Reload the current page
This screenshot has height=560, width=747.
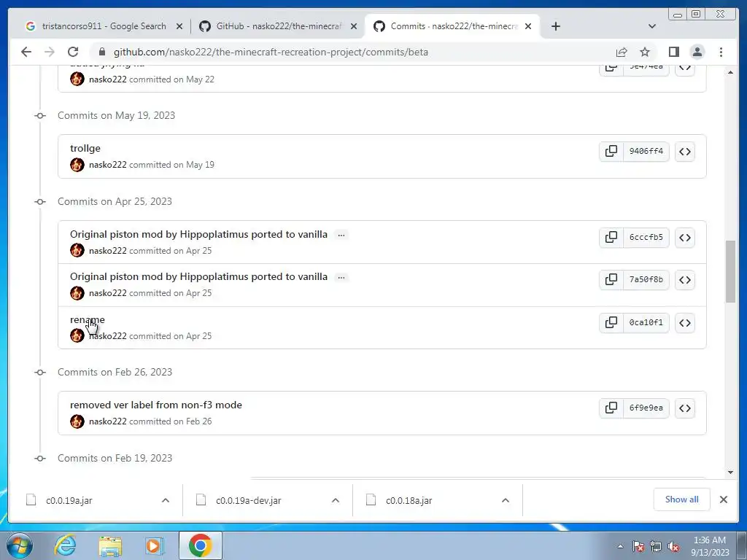(73, 52)
